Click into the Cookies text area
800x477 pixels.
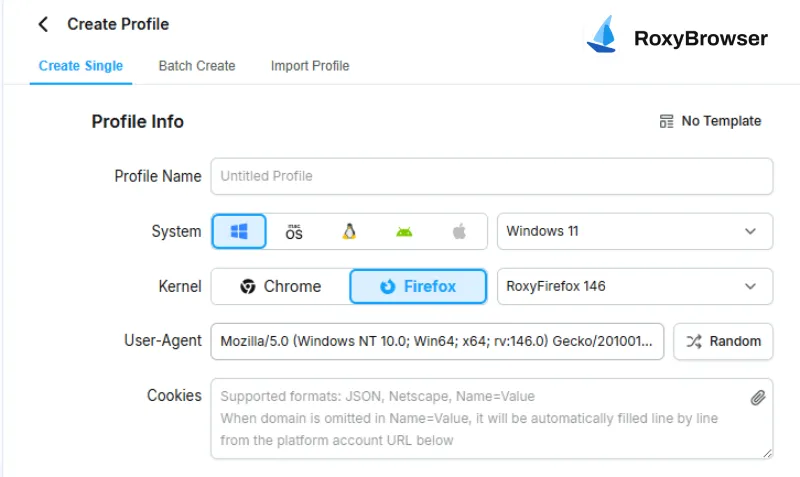coord(492,418)
